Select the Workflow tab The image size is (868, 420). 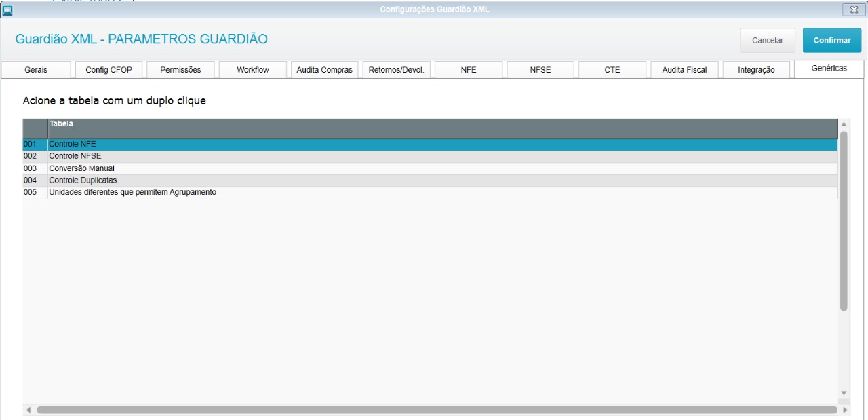coord(253,70)
